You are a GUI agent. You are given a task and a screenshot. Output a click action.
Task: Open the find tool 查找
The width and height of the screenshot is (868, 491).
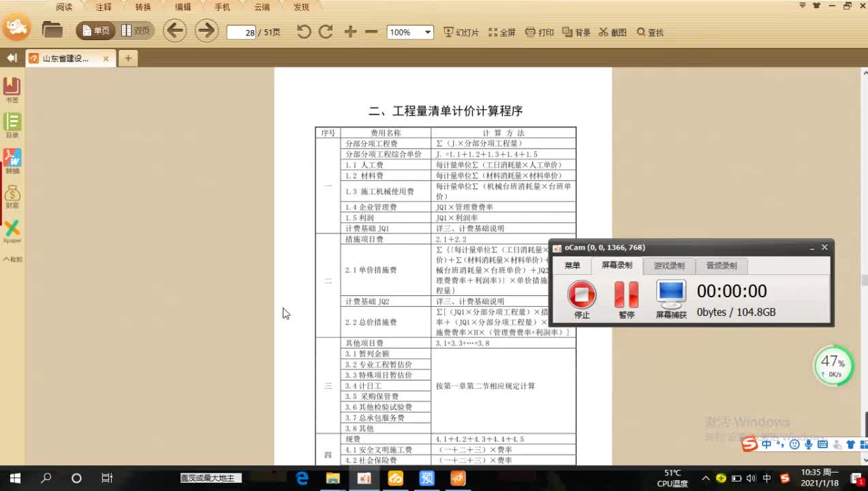coord(650,32)
